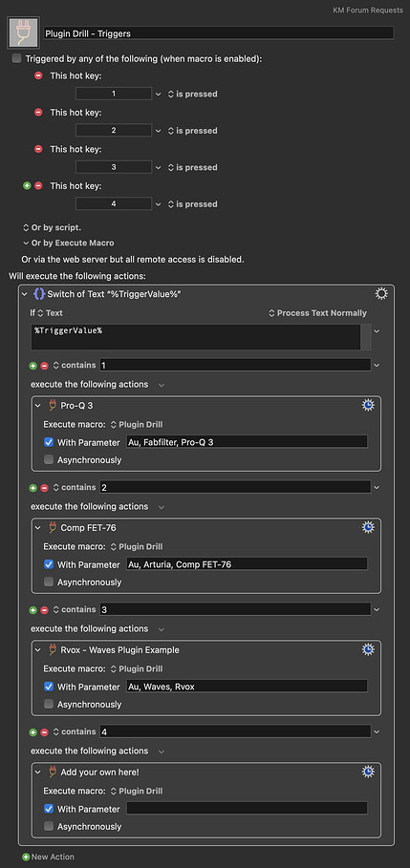Screen dimensions: 410x868
Task: Open the hot key 1 modifier dropdown arrow
Action: pos(159,95)
